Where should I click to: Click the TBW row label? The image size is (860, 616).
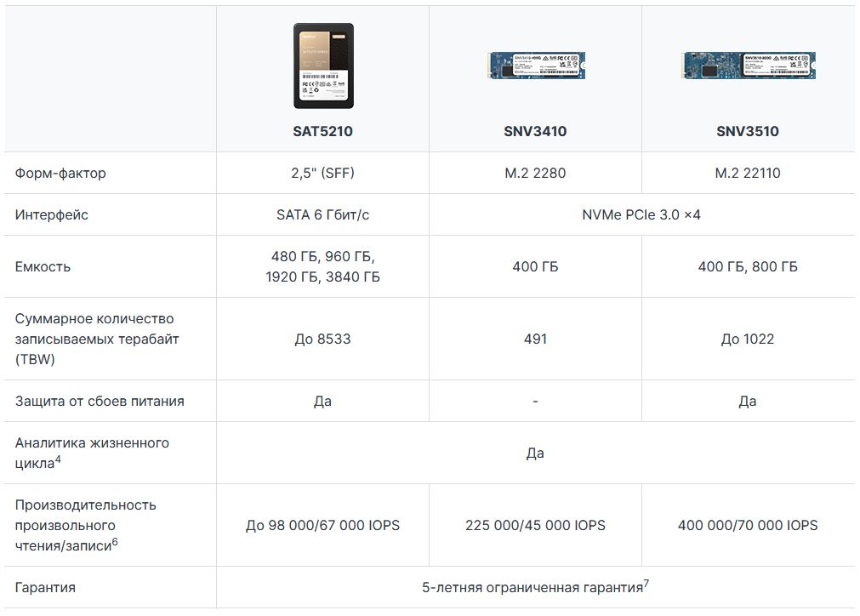click(x=96, y=339)
